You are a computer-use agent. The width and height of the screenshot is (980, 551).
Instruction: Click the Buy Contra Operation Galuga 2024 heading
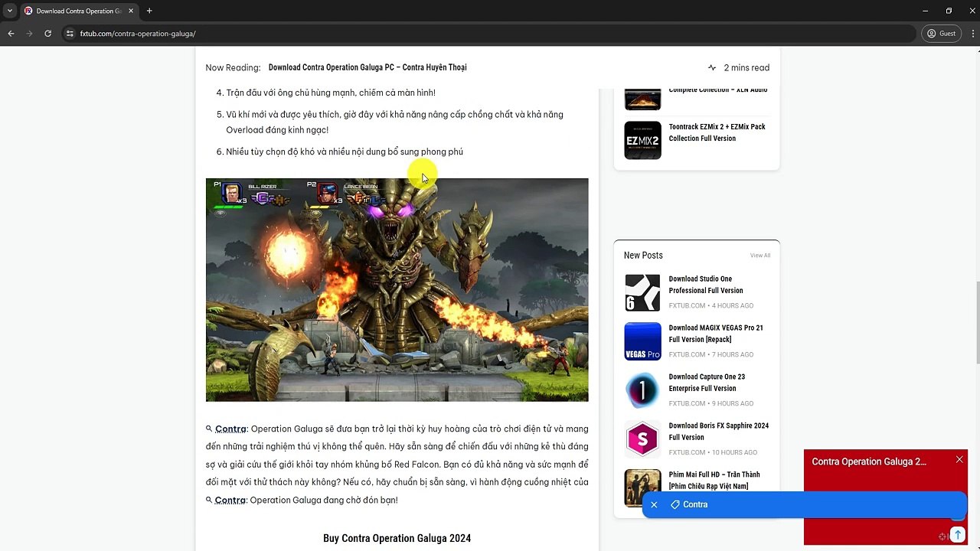point(397,539)
